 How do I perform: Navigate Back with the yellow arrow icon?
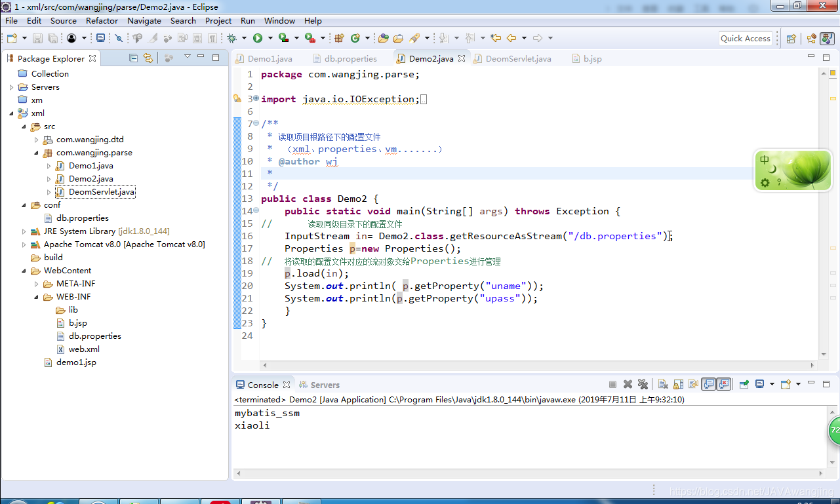tap(511, 38)
